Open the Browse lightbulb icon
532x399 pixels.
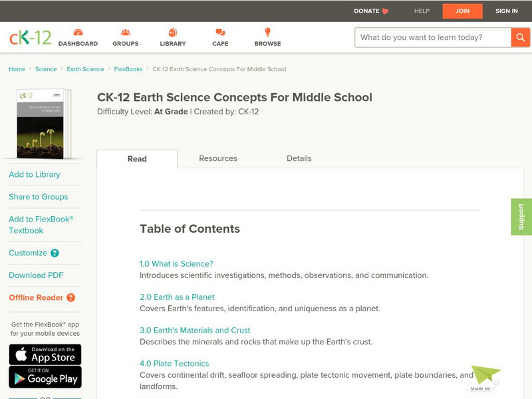[267, 33]
